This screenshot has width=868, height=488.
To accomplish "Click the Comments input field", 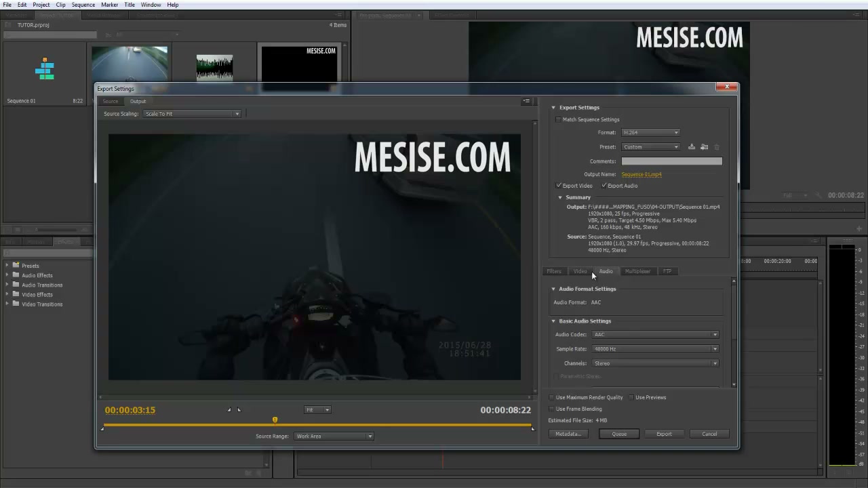I will 671,161.
